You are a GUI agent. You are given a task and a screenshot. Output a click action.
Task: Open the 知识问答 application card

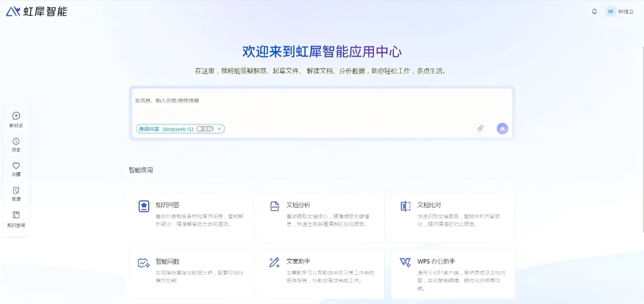pos(191,217)
